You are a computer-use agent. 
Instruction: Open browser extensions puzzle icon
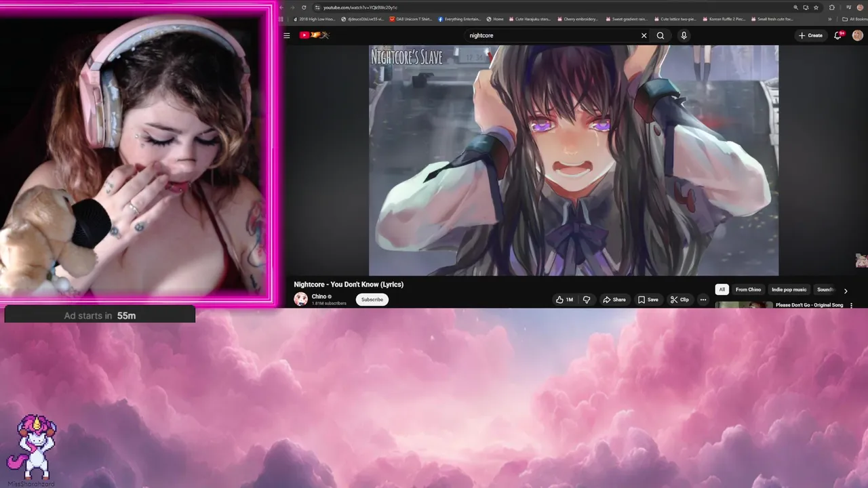[x=832, y=7]
